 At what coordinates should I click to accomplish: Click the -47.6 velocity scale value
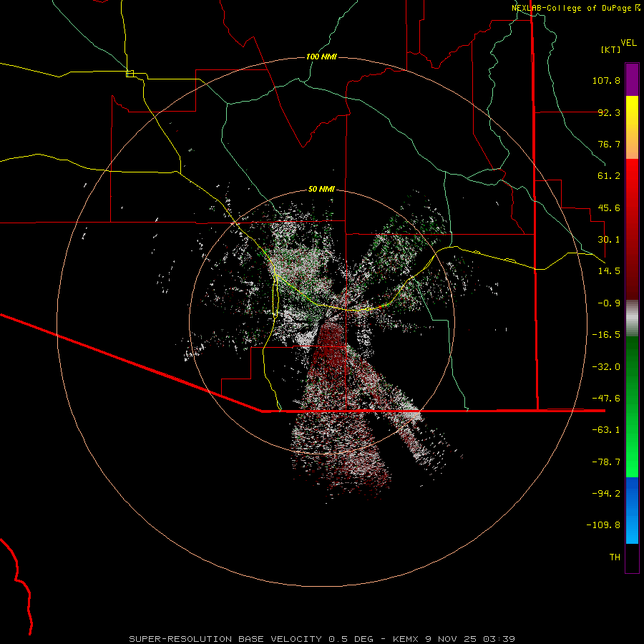click(606, 399)
